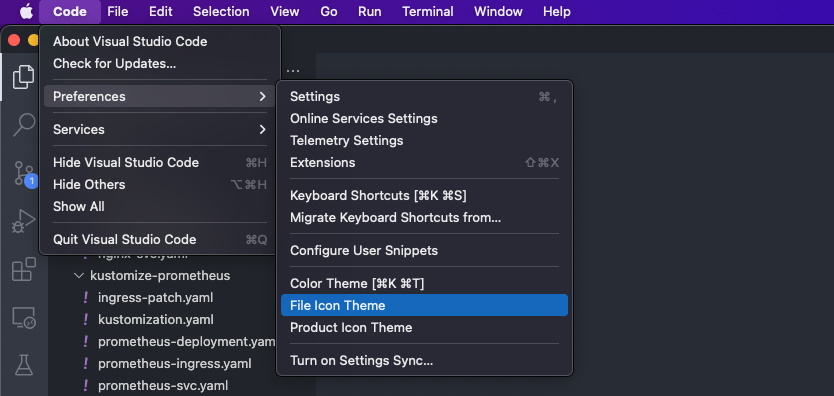Open prometheus-deployment.yaml file

tap(186, 342)
